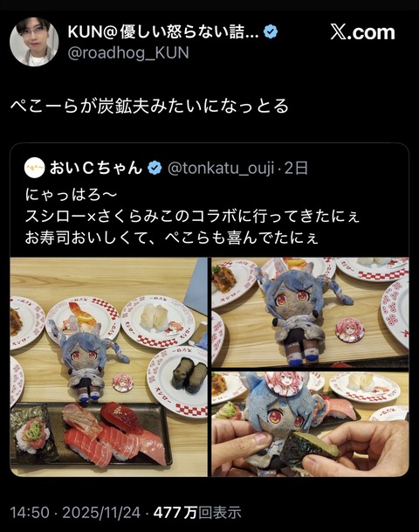Click the ぺこーらが炭鉱夫 tweet text
Screen dimensions: 419x532
click(x=149, y=107)
